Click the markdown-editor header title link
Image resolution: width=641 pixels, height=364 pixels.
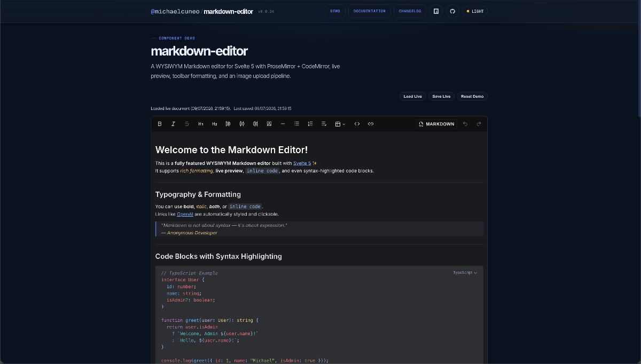click(228, 11)
